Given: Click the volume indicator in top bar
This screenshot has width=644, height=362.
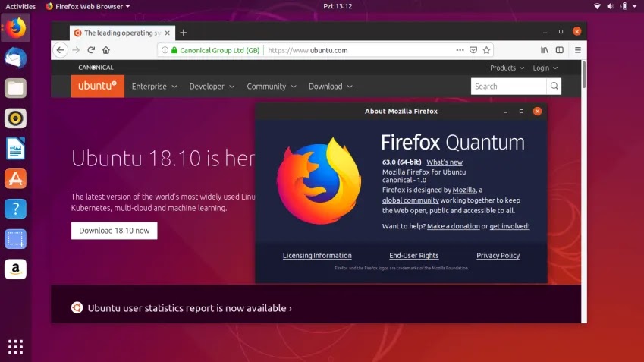Looking at the screenshot, I should [611, 6].
